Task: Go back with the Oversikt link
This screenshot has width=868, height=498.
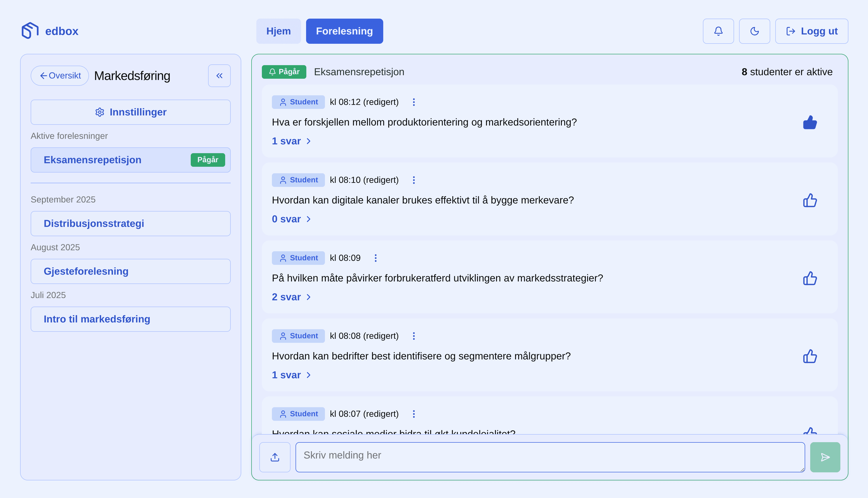Action: [60, 76]
